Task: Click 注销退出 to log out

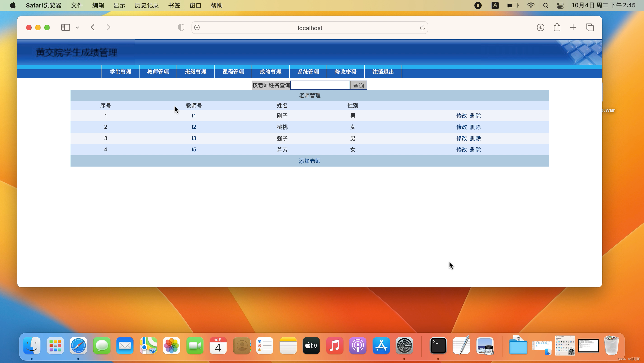Action: click(383, 72)
